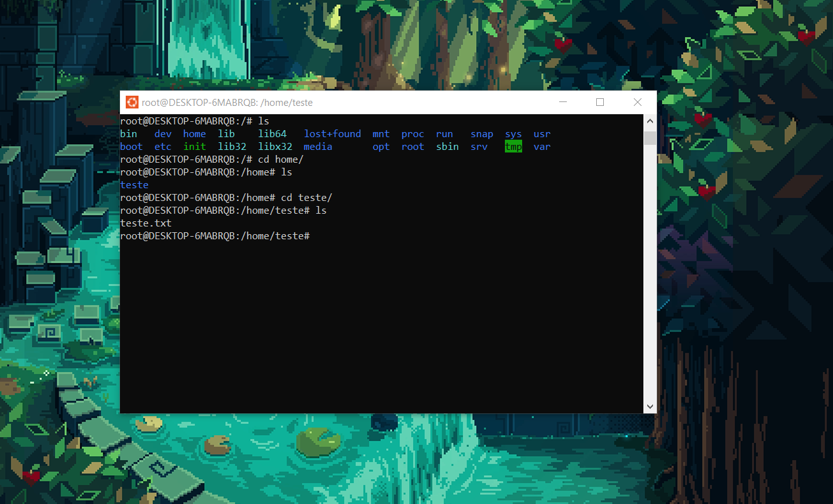Viewport: 833px width, 504px height.
Task: Click the 'etc' directory name
Action: coord(163,147)
